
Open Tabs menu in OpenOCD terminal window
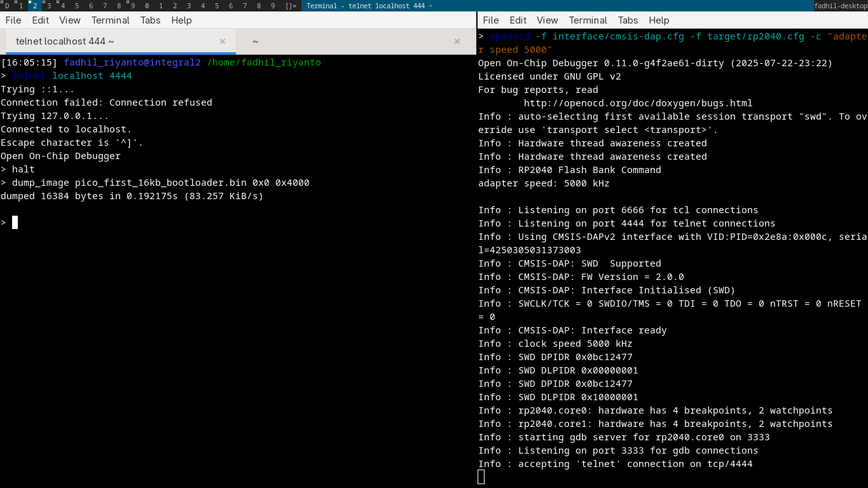[628, 20]
